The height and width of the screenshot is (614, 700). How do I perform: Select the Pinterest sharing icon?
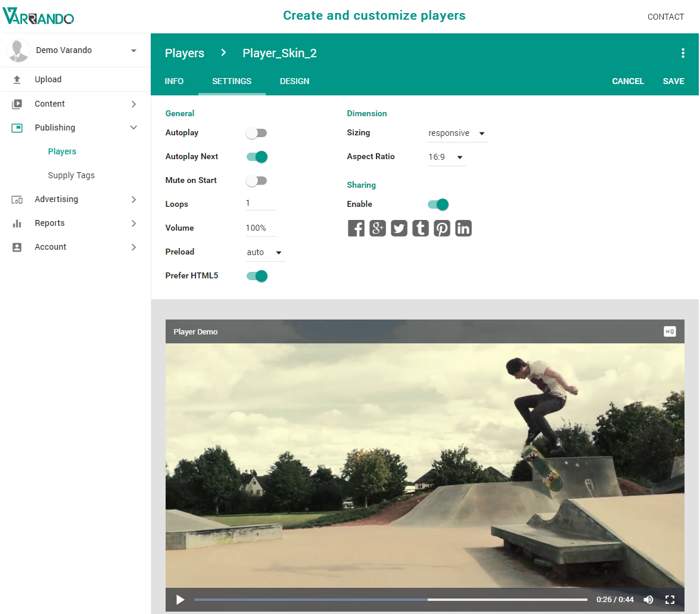click(441, 228)
